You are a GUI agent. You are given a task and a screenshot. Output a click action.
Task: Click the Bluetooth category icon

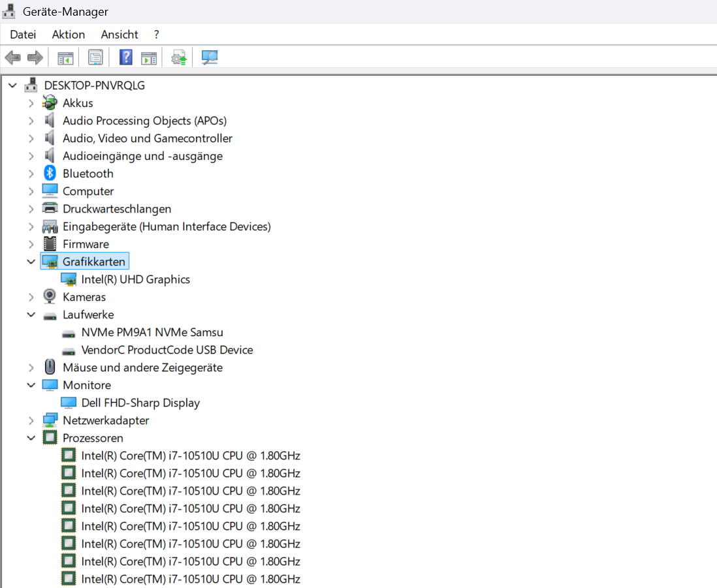[x=50, y=173]
